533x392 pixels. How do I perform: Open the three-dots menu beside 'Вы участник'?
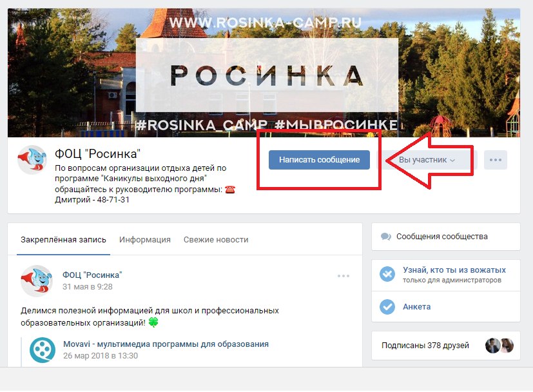pos(495,160)
